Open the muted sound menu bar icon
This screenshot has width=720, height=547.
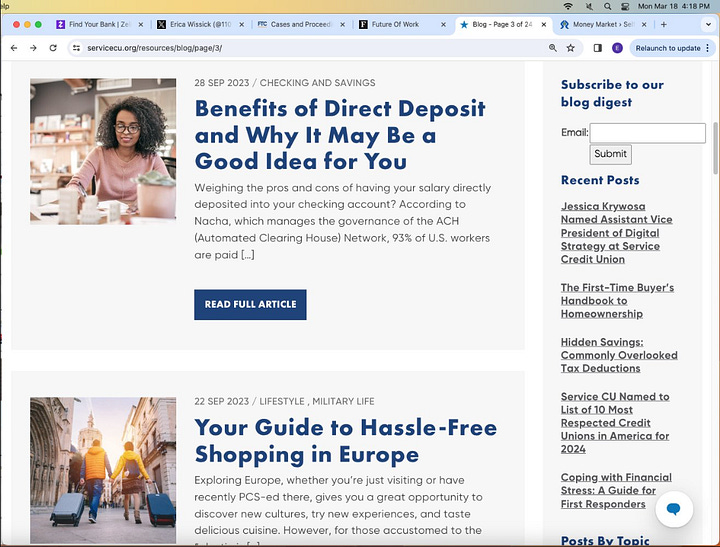point(589,6)
